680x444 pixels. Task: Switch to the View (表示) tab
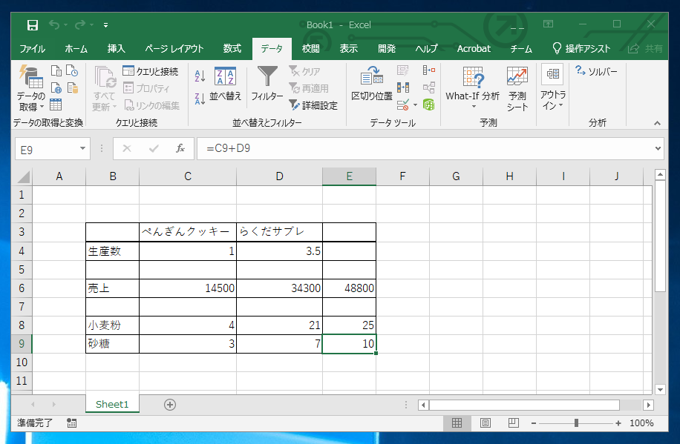pos(348,49)
